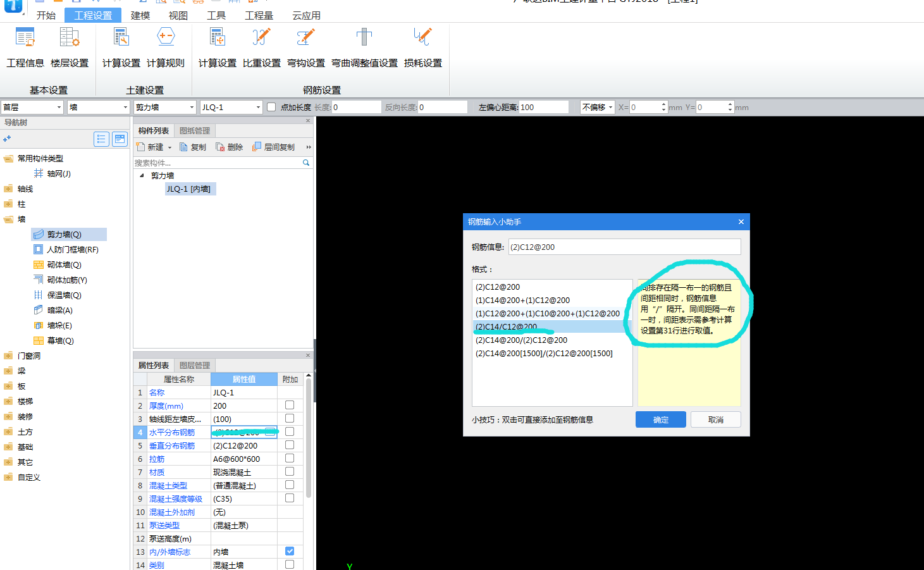Click 左偏心距离 input field
Screen dimensions: 924x570
coord(544,107)
